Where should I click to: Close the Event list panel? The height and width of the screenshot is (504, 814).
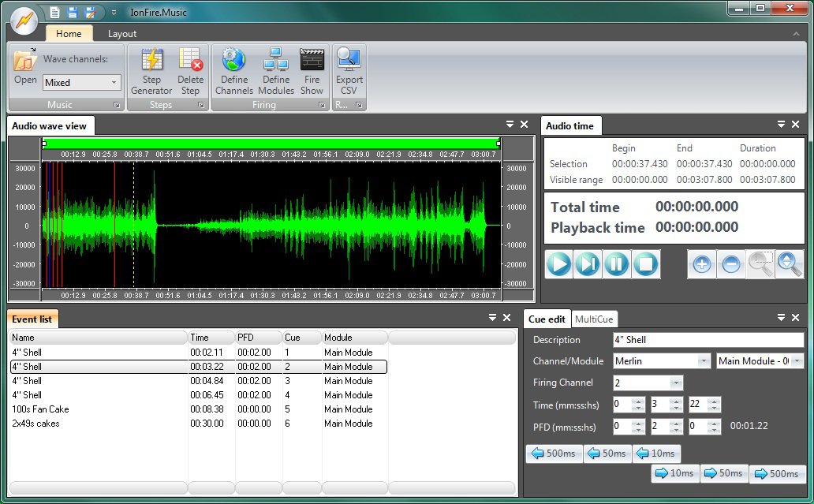coord(507,318)
